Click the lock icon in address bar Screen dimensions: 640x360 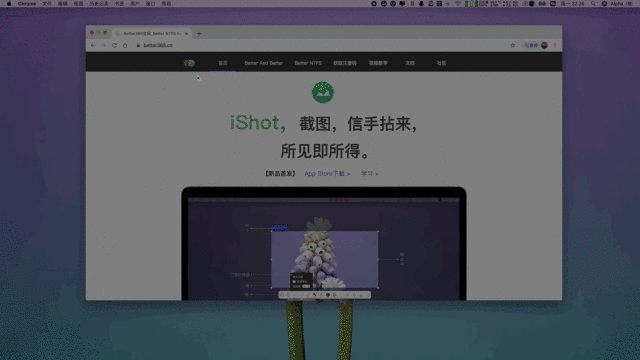click(x=138, y=45)
